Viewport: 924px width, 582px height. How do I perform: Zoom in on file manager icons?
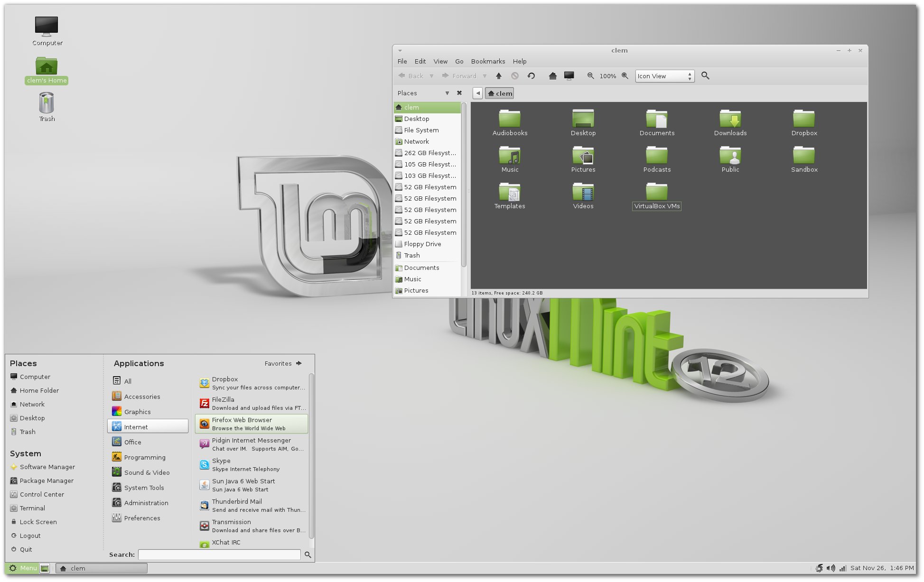point(625,76)
